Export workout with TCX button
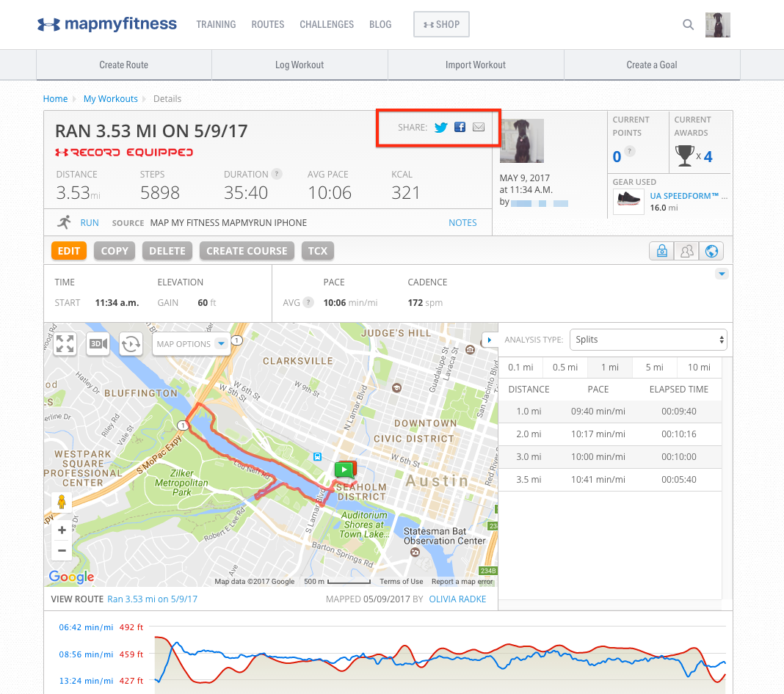Viewport: 784px width, 694px height. pyautogui.click(x=318, y=251)
